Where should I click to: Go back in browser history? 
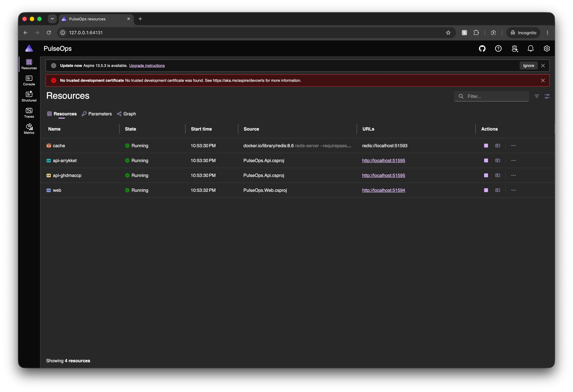26,32
